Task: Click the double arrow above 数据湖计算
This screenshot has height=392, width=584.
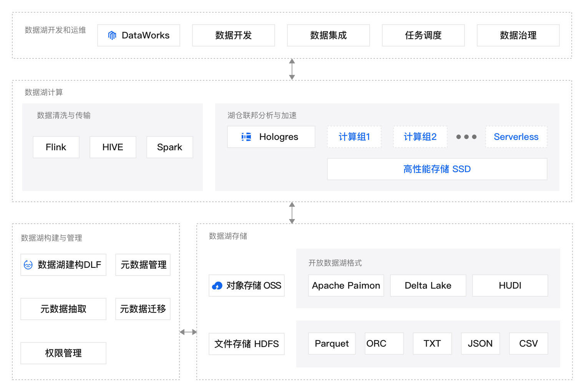Action: point(292,69)
